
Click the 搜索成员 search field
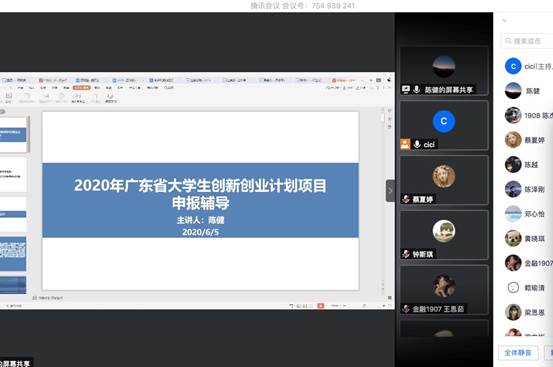coord(527,41)
